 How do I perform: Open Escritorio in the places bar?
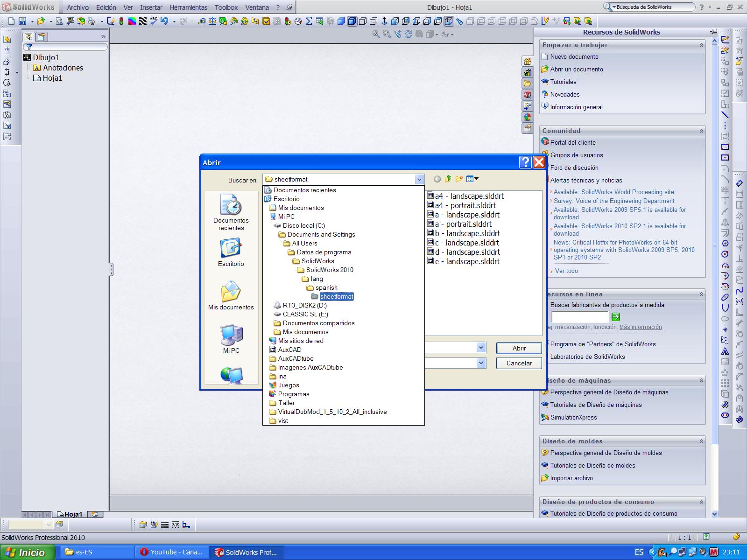click(231, 252)
